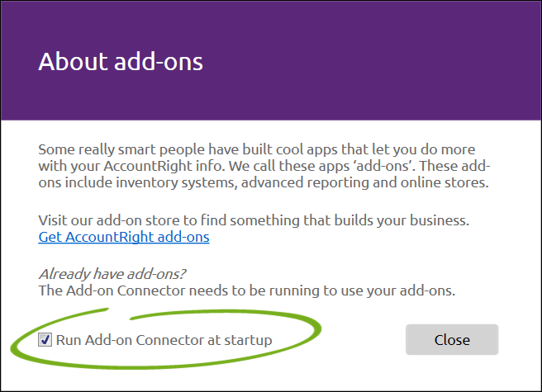
Task: Dismiss the dialog with the Close button
Action: click(452, 339)
